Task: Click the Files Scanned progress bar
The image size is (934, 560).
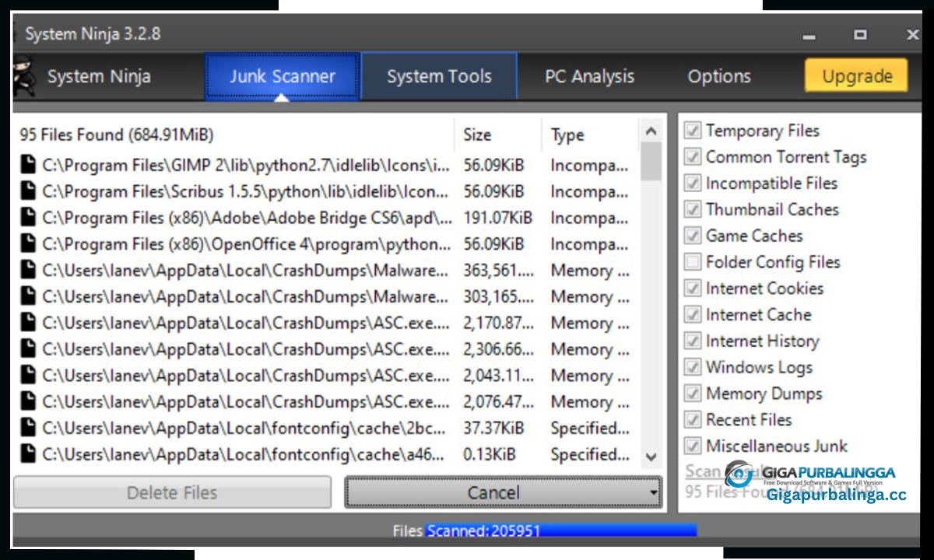Action: click(x=560, y=531)
